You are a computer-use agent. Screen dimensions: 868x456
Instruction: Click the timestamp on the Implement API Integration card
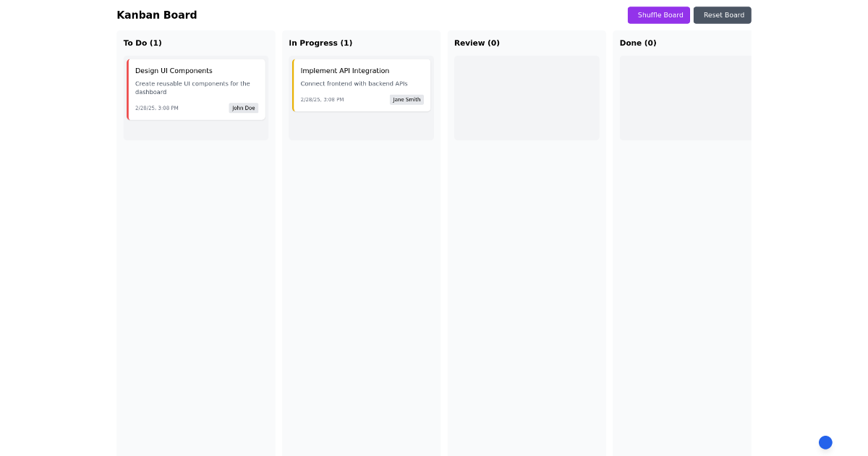pos(322,100)
